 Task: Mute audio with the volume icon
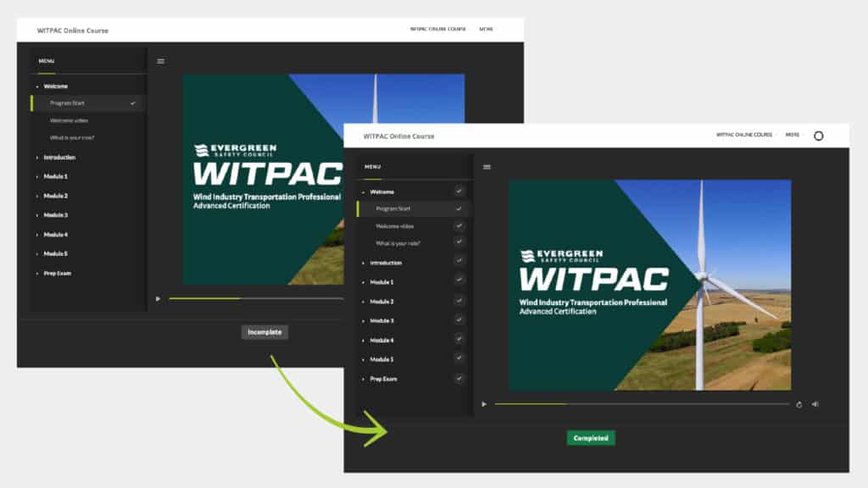[815, 404]
